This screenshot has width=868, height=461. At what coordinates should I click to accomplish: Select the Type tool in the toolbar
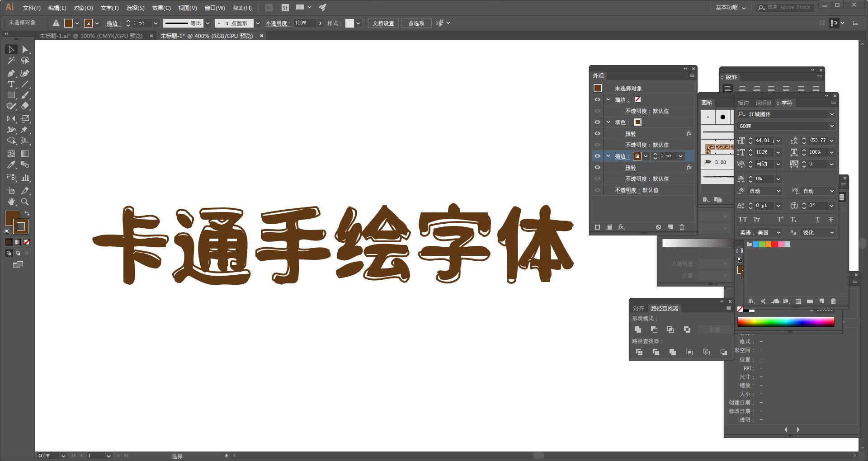click(11, 84)
